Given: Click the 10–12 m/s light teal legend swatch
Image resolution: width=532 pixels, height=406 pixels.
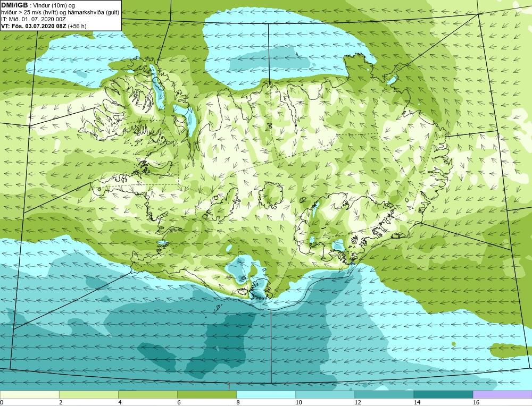Looking at the screenshot, I should click(x=325, y=394).
